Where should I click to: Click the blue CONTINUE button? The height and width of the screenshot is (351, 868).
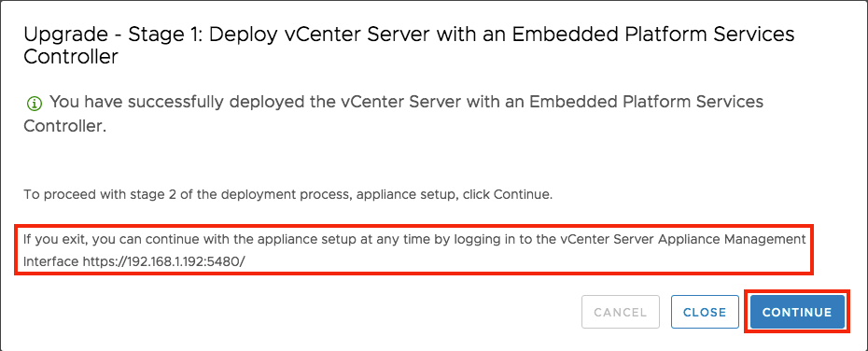click(x=797, y=312)
